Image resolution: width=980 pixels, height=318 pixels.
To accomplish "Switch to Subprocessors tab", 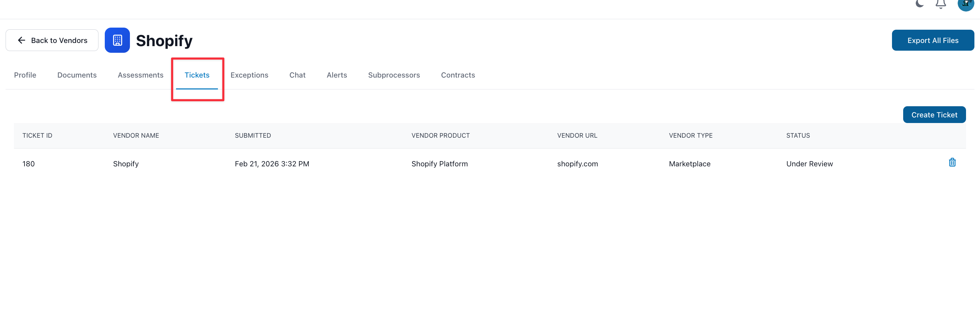I will pyautogui.click(x=394, y=75).
